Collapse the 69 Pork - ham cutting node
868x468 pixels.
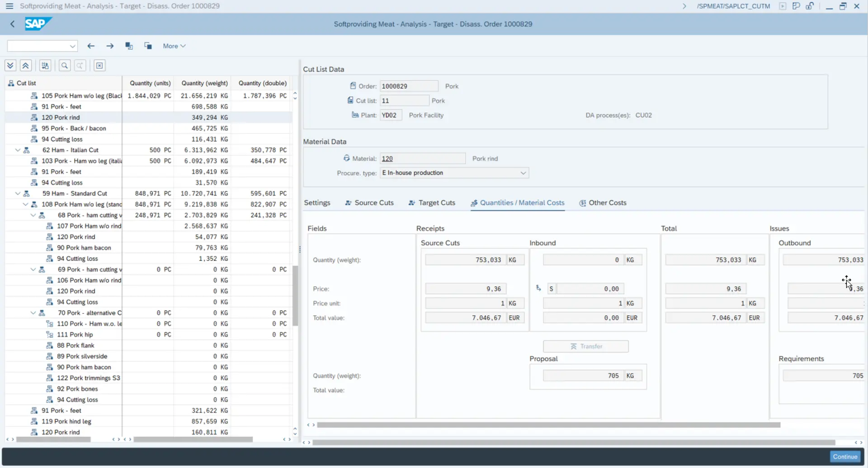pos(33,269)
